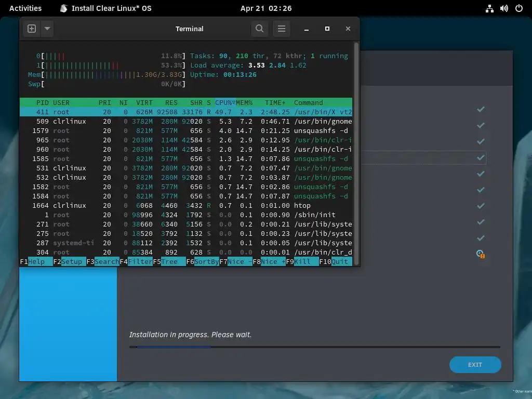Minimize the Terminal window

[307, 29]
